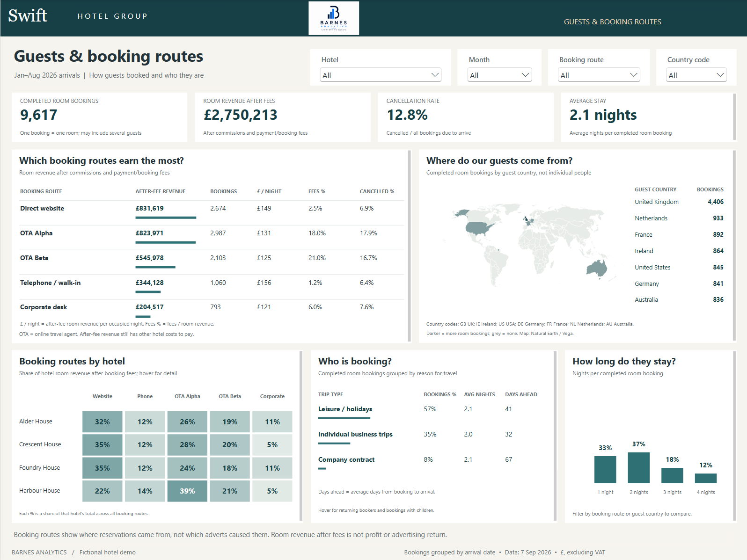Click the 2 nights bar showing 37%

pos(639,467)
